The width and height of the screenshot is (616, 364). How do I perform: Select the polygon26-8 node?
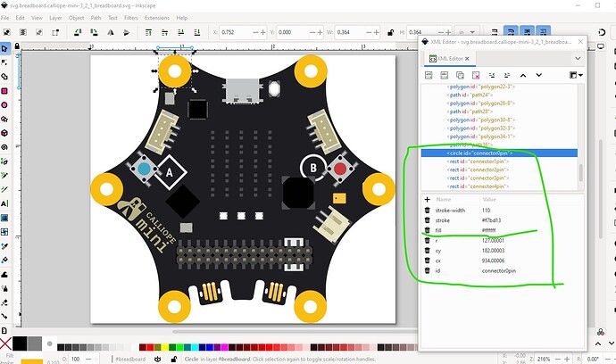coord(480,103)
